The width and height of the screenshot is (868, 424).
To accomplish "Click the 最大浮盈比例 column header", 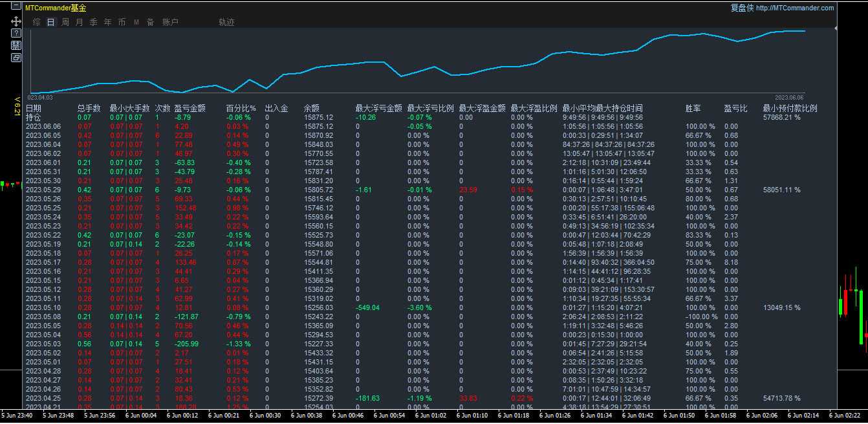I will click(x=534, y=109).
